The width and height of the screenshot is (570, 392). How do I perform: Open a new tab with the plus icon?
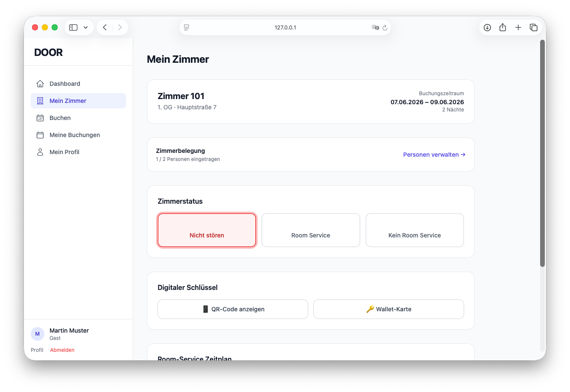coord(518,27)
